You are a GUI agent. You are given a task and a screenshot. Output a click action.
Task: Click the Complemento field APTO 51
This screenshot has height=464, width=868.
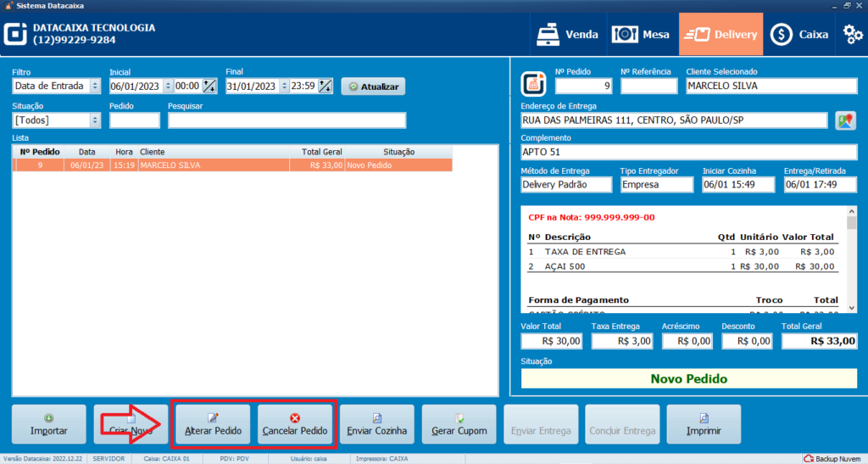688,152
